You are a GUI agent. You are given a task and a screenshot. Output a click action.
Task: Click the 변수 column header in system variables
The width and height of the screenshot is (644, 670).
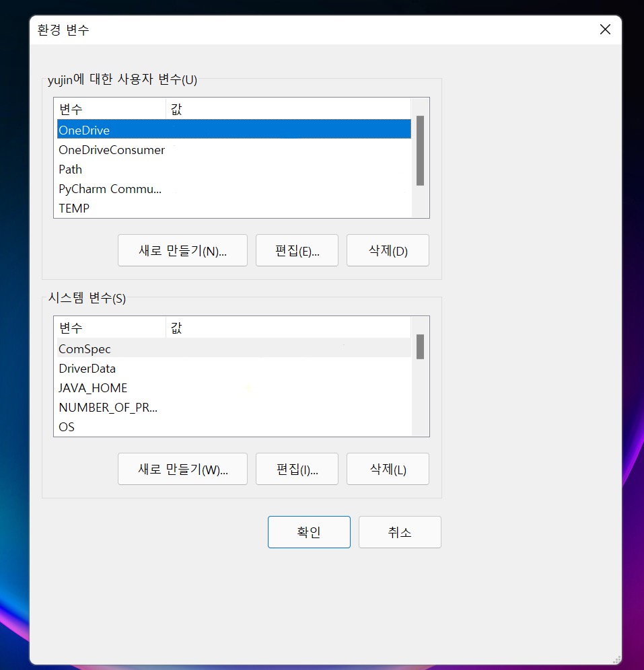111,328
